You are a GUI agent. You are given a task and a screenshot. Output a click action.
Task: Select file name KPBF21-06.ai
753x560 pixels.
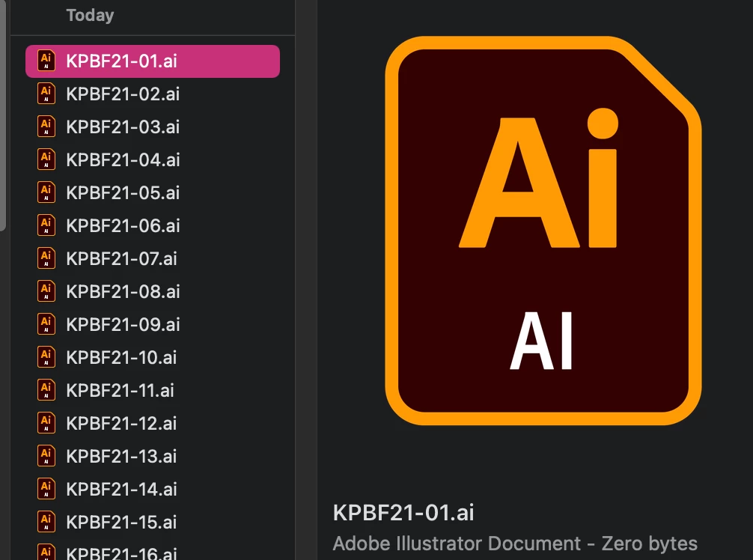click(123, 226)
